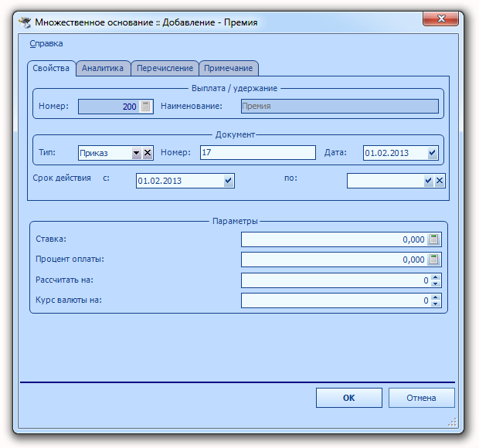The width and height of the screenshot is (479, 448).
Task: Expand the Тип Приказ dropdown
Action: (x=136, y=153)
